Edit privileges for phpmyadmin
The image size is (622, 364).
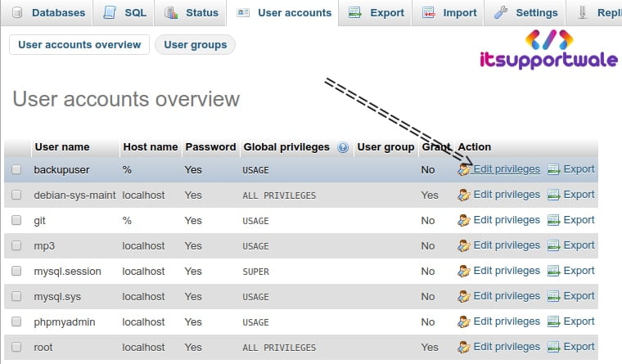tap(507, 321)
